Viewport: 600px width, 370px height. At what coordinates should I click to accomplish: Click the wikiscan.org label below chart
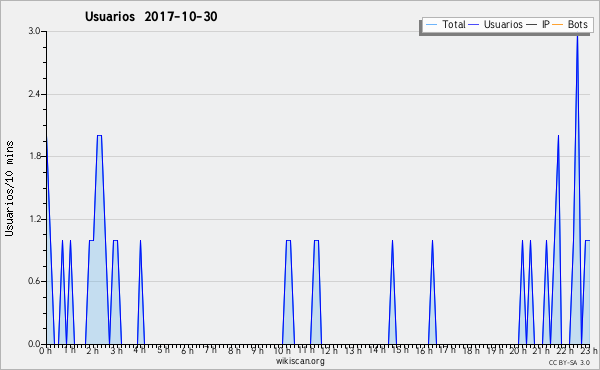click(x=300, y=361)
